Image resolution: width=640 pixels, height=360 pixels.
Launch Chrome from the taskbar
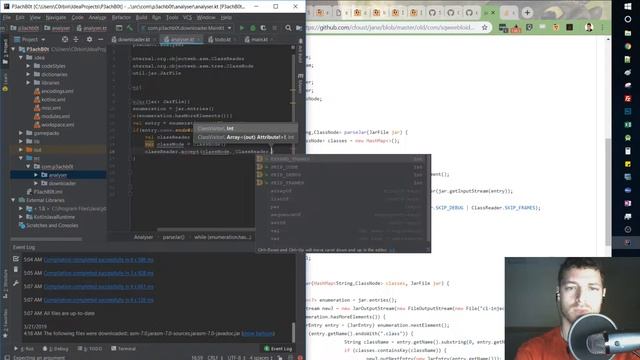[x=628, y=46]
